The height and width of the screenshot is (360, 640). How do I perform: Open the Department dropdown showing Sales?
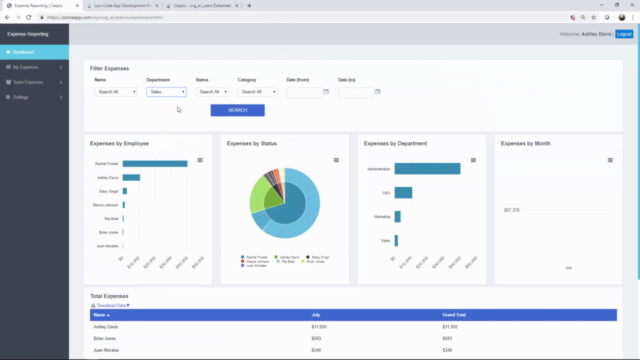[x=167, y=92]
